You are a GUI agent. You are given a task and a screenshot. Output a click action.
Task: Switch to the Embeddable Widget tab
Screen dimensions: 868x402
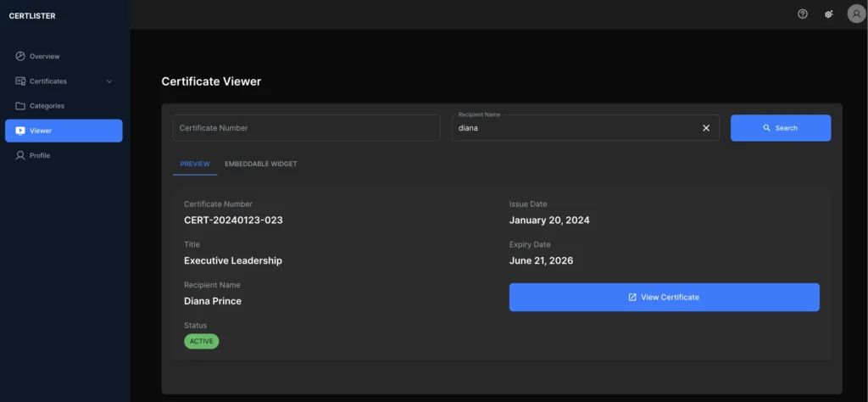click(261, 164)
